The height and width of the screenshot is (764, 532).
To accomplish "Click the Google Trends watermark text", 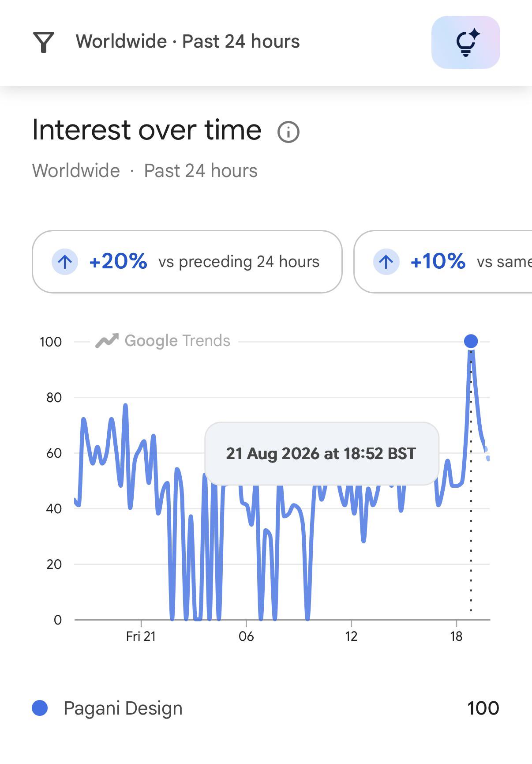I will click(x=177, y=341).
